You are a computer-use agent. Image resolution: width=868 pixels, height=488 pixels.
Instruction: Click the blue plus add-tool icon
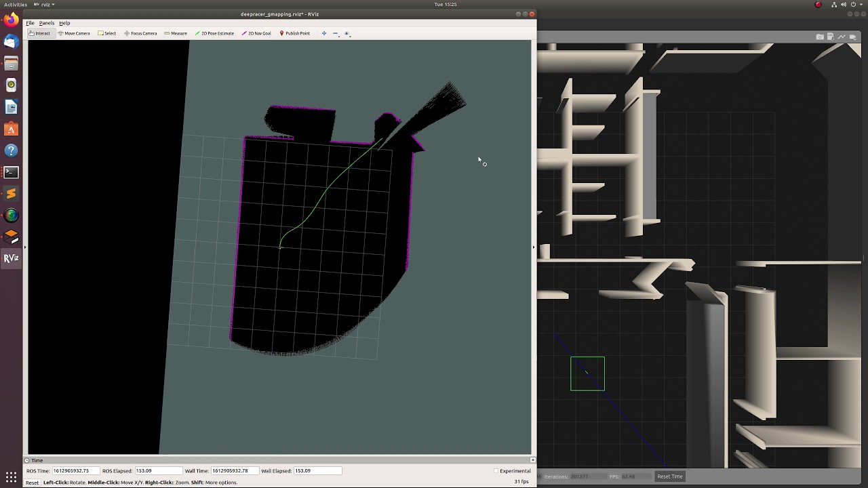[323, 33]
